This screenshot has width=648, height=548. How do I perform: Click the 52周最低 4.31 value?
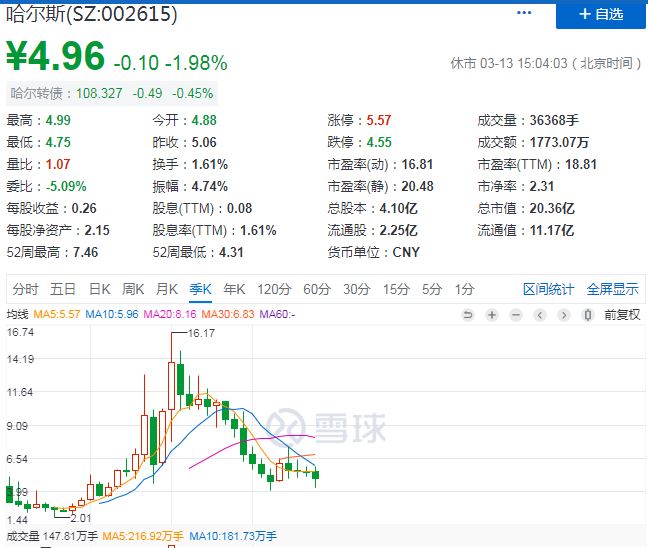tap(231, 252)
